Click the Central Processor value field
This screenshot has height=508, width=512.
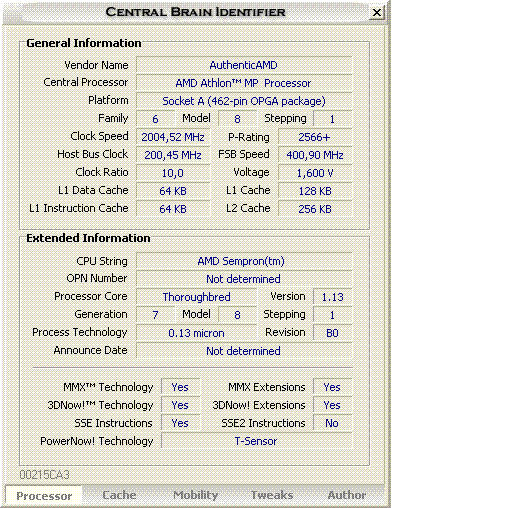(244, 83)
